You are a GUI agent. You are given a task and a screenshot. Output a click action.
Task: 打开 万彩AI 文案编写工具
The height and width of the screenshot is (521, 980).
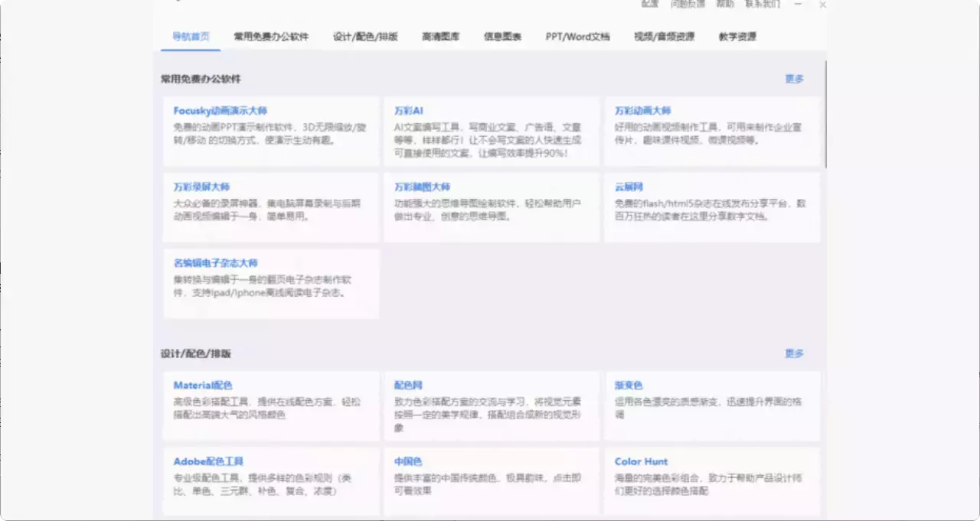pyautogui.click(x=409, y=109)
